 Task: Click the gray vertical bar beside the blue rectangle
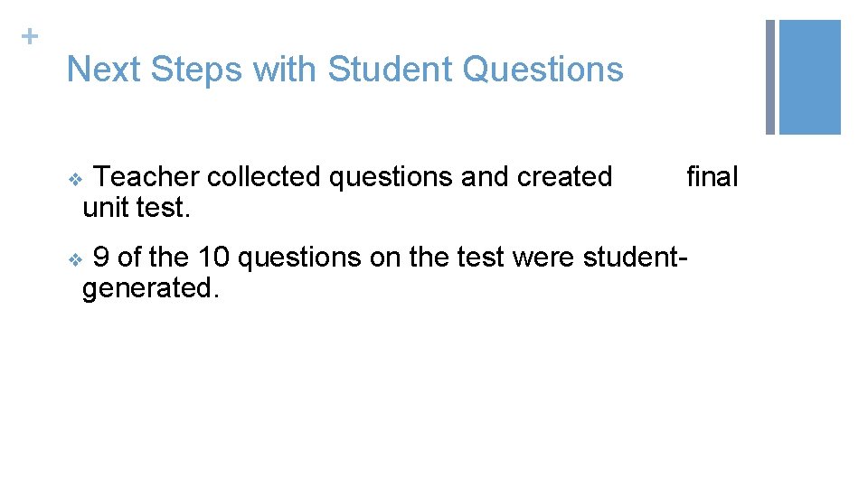click(x=770, y=77)
